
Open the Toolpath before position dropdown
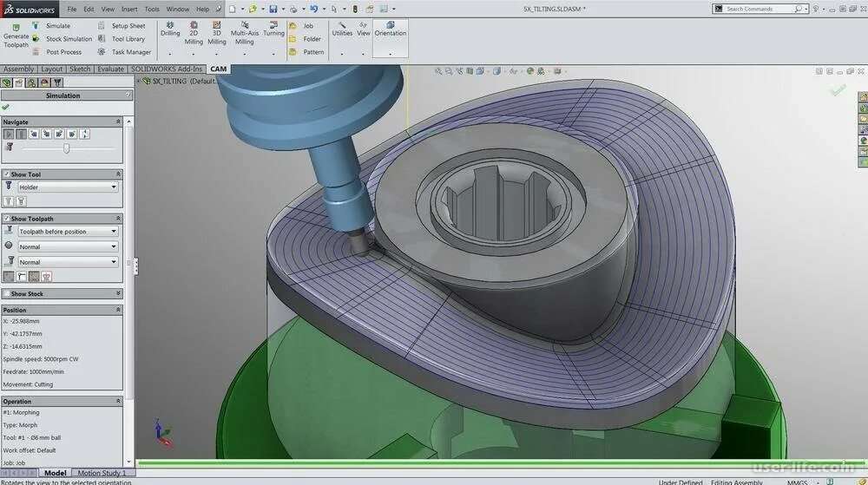click(x=68, y=231)
